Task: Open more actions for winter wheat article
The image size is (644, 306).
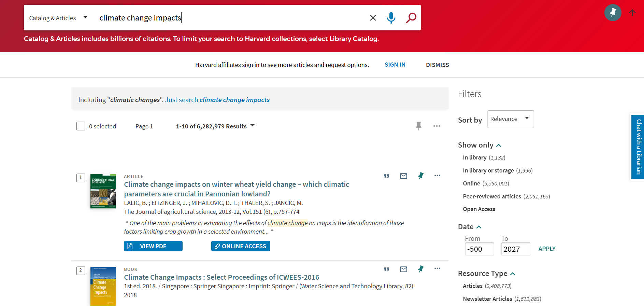Action: coord(437,176)
